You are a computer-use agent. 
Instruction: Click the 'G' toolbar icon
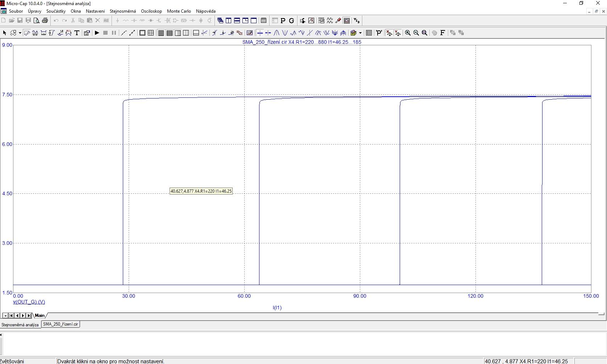point(291,21)
